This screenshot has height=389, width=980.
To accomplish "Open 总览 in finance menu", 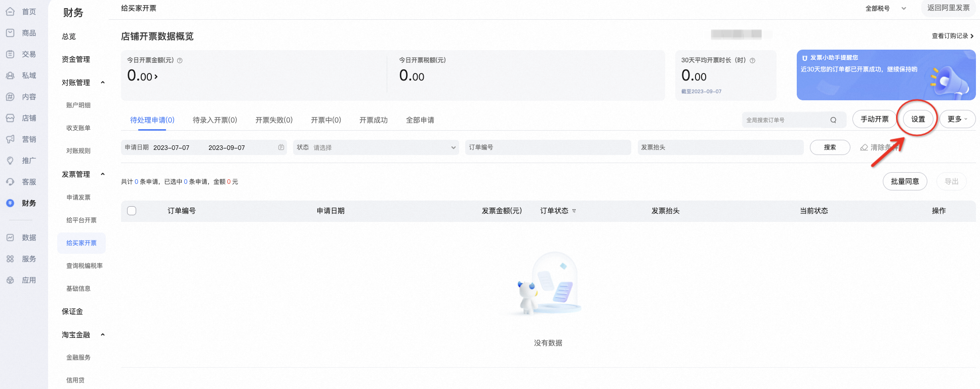I will (69, 36).
